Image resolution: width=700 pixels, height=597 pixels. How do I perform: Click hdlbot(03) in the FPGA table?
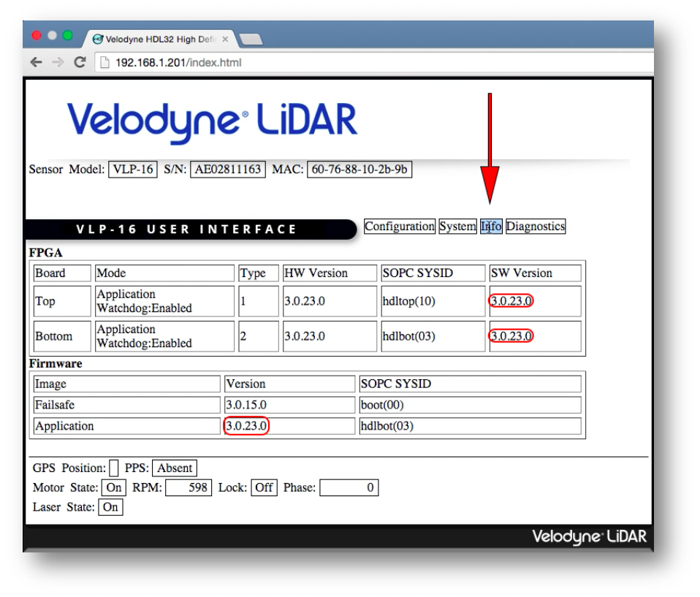(x=433, y=336)
